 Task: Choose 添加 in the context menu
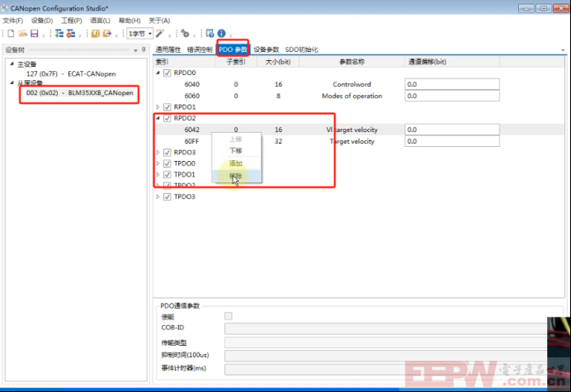click(236, 163)
